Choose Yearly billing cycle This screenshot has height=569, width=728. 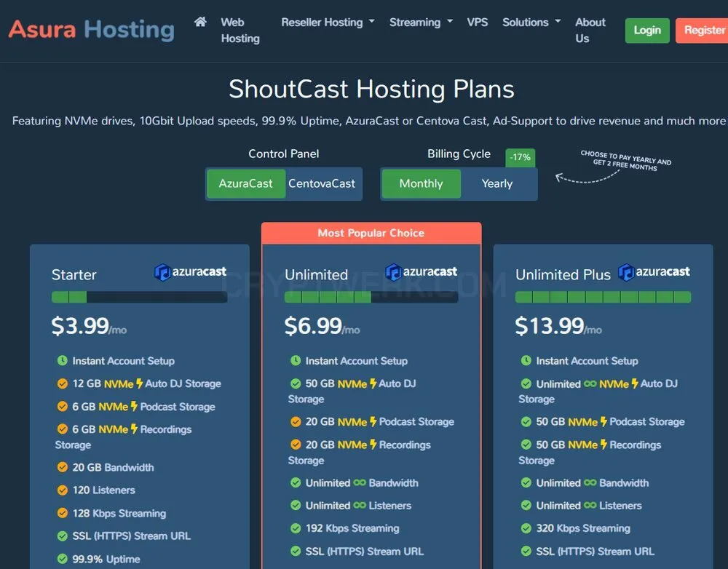[497, 184]
